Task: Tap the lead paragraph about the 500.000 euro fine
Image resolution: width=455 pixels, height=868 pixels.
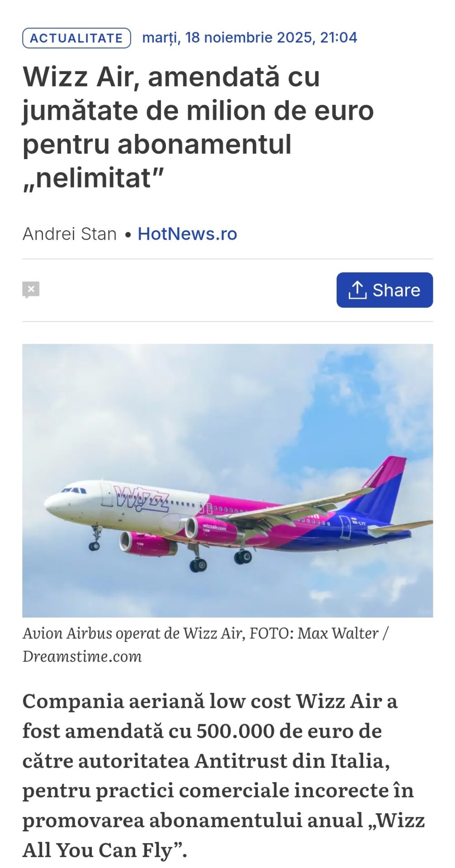Action: (224, 775)
